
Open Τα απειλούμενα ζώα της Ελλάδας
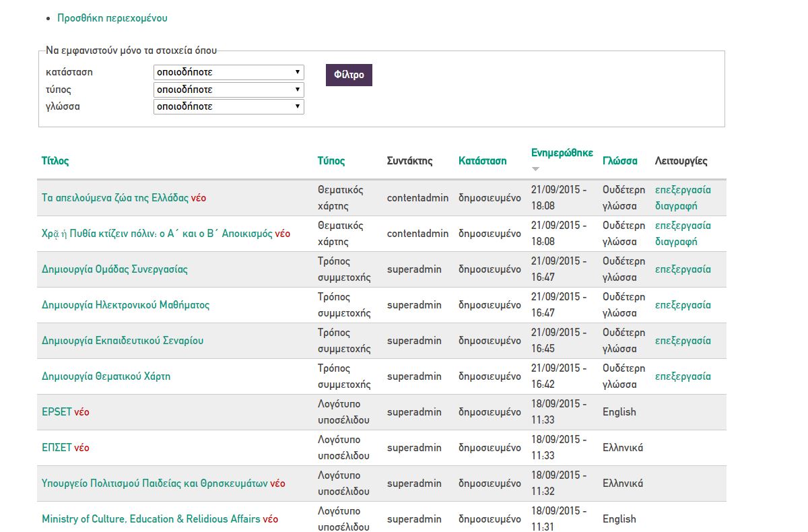tap(115, 198)
